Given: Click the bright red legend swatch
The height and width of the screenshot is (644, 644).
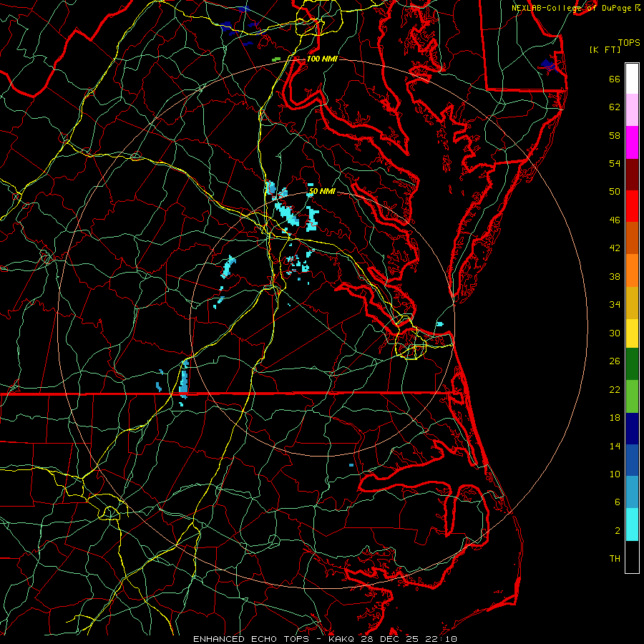Looking at the screenshot, I should (632, 206).
